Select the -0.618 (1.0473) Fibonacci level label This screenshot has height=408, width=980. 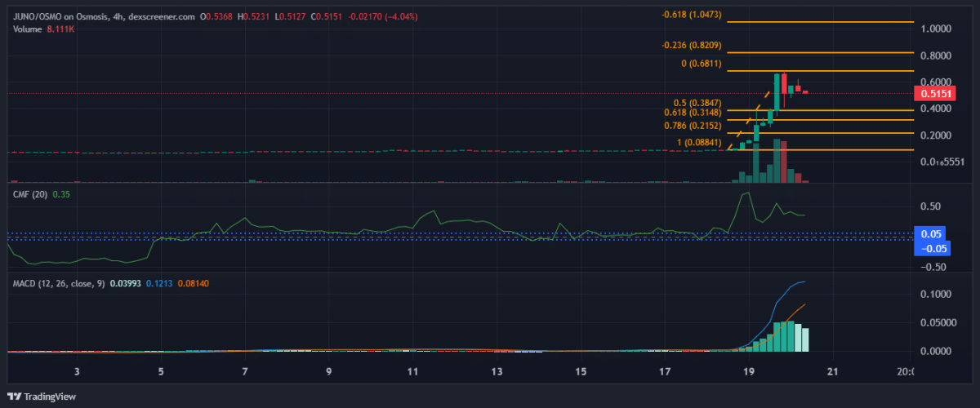[x=692, y=16]
